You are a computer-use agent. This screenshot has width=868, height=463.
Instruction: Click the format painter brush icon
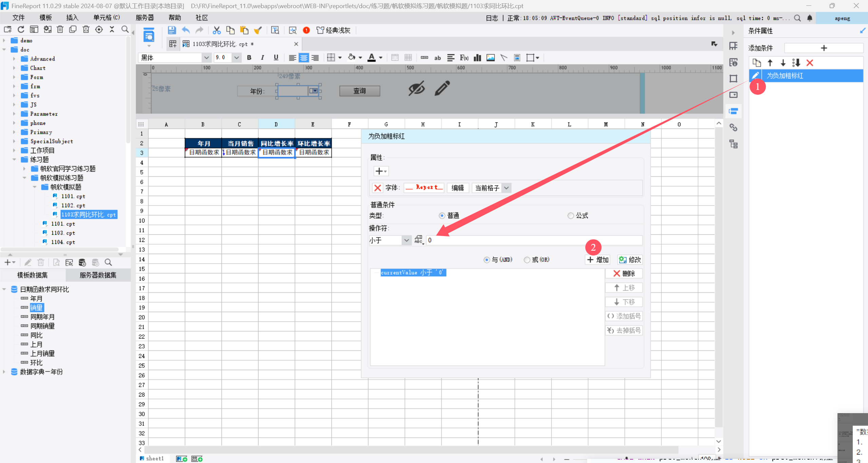[258, 31]
